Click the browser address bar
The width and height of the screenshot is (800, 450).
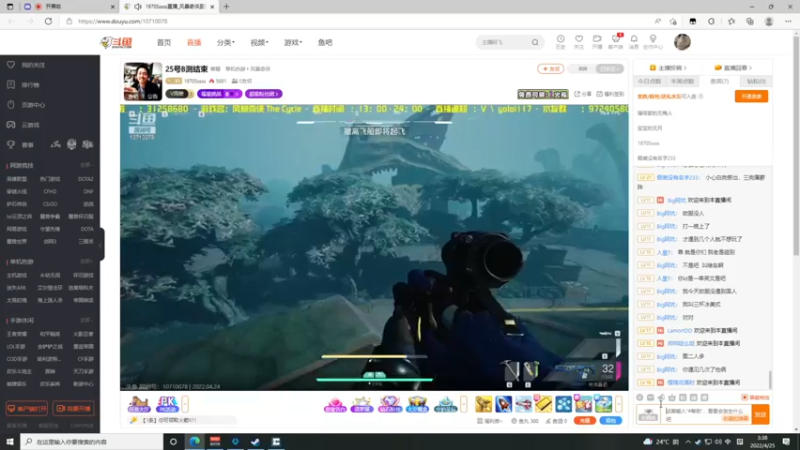pyautogui.click(x=357, y=21)
